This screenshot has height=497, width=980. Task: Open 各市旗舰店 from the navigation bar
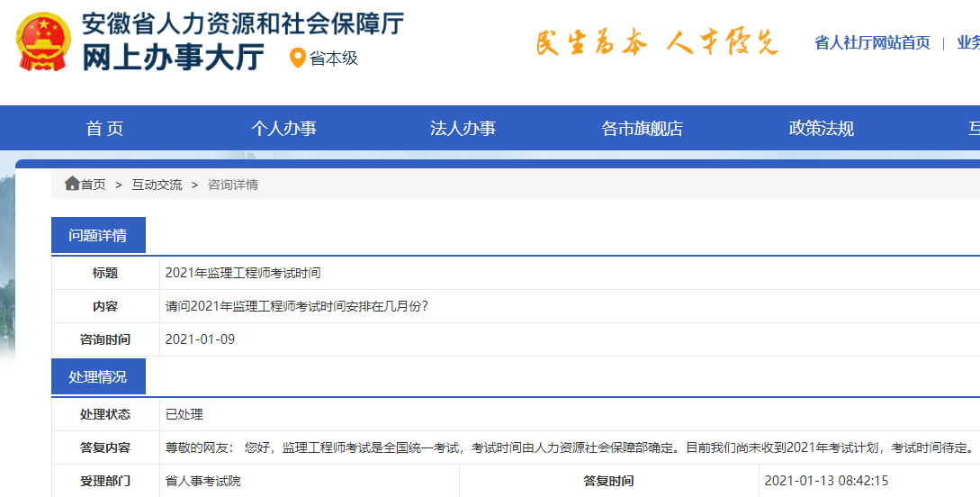pyautogui.click(x=642, y=129)
